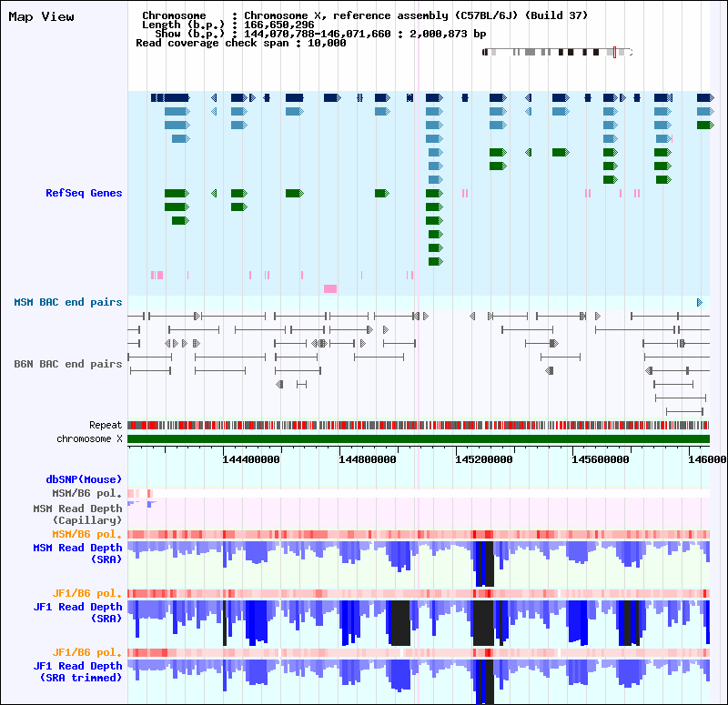This screenshot has width=728, height=705.
Task: Open the RefSeq Genes track link
Action: coord(84,193)
